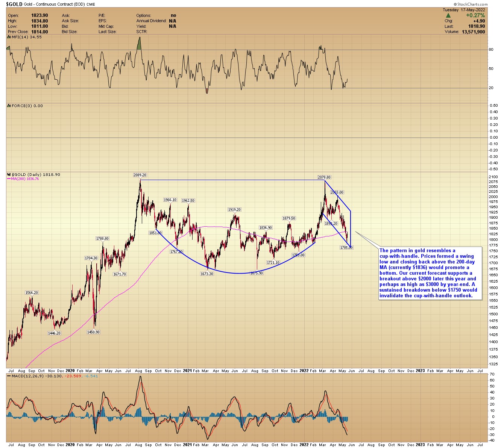Select the 2021 year marker on MACD axis
Viewport: 504px width, 448px height.
pyautogui.click(x=187, y=445)
